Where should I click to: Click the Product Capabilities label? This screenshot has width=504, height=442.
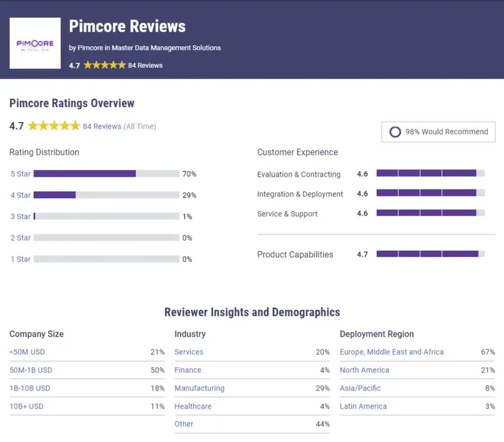point(295,254)
